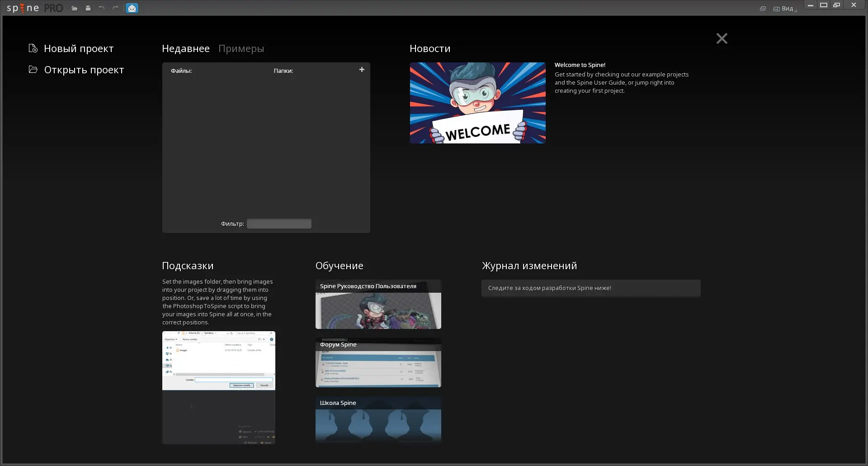Click the Обучение heading
Screen dimensions: 868x466
[x=340, y=266]
